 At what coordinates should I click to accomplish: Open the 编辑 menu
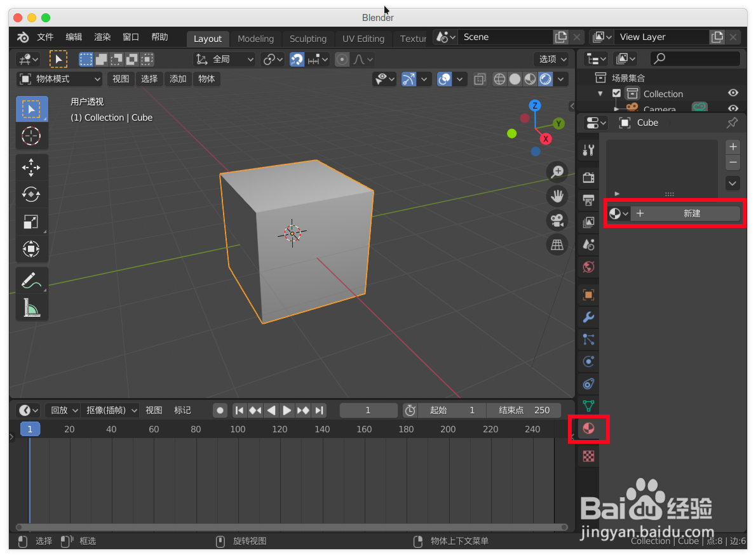pyautogui.click(x=74, y=37)
